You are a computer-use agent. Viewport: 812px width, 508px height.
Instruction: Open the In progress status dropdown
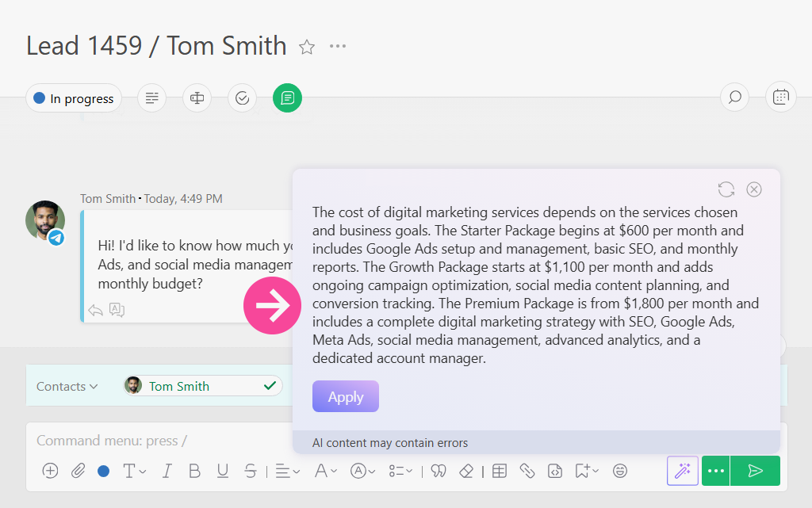pyautogui.click(x=74, y=98)
